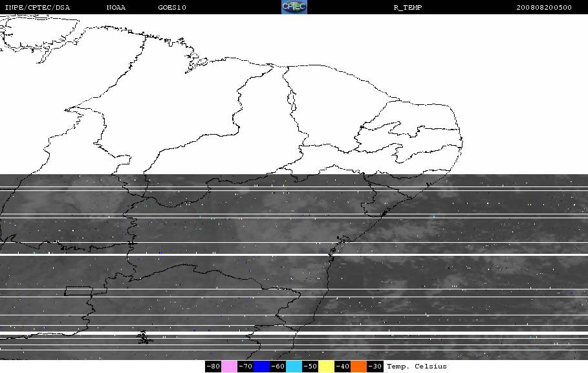Click the NOAA label in header
This screenshot has width=588, height=373.
tap(116, 8)
